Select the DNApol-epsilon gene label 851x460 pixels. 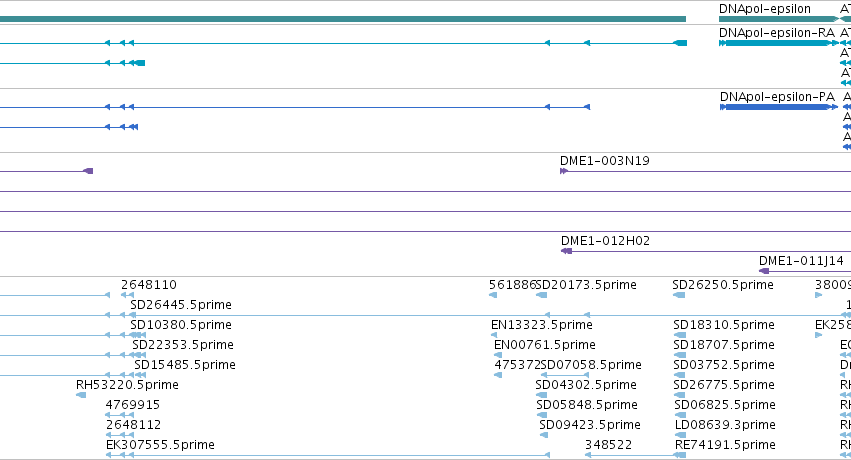click(x=764, y=9)
